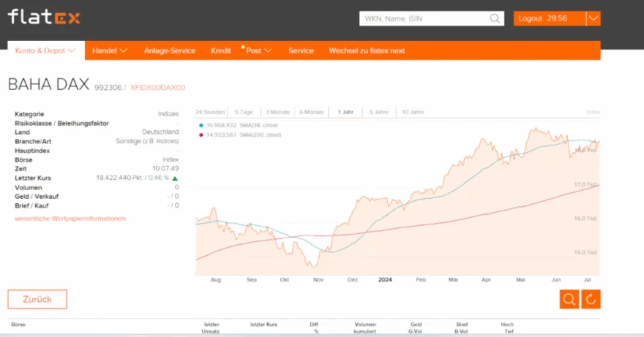
Task: Click the letzter Kurs column header
Action: pyautogui.click(x=263, y=325)
